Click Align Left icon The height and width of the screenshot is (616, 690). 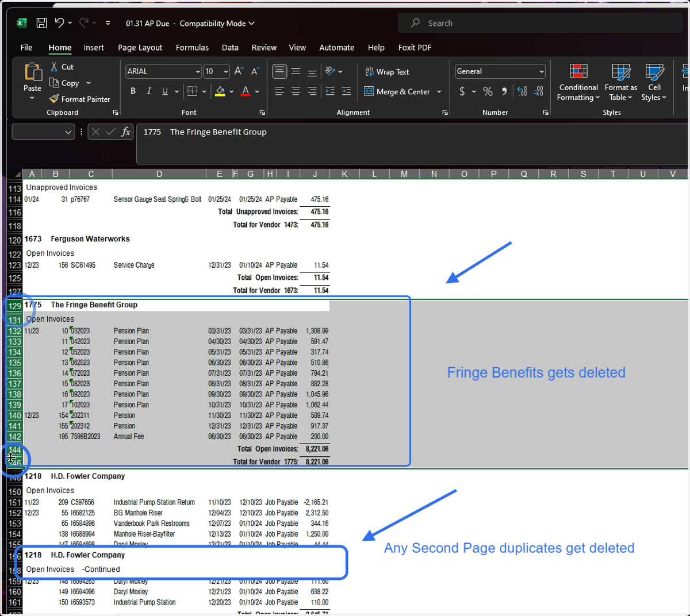click(279, 91)
